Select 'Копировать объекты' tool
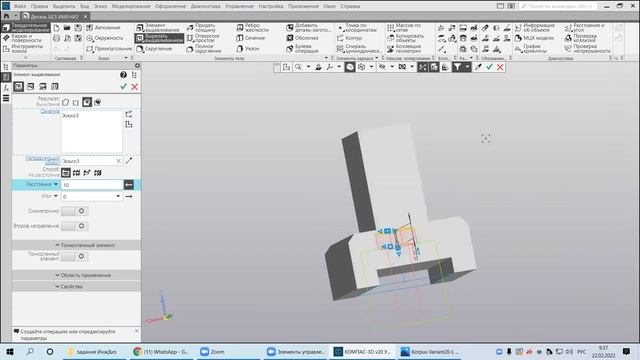Image resolution: width=640 pixels, height=360 pixels. (x=406, y=38)
